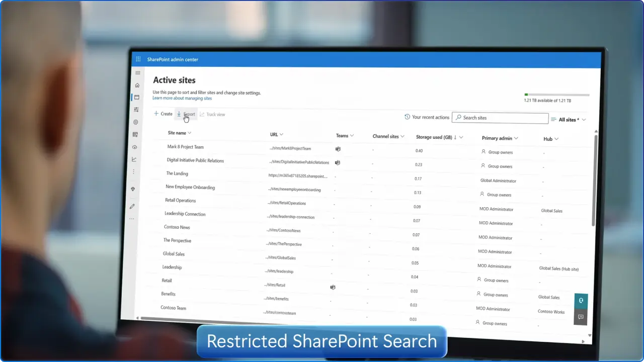
Task: Expand the Primary admin column dropdown
Action: (x=516, y=138)
